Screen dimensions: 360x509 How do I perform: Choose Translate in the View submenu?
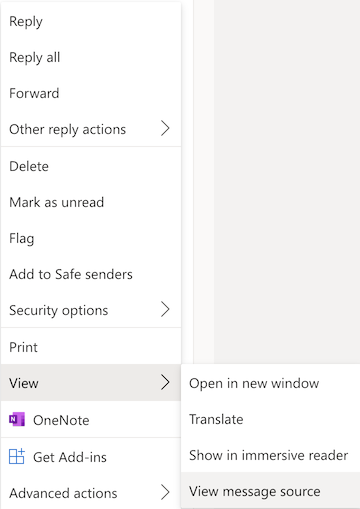270,419
